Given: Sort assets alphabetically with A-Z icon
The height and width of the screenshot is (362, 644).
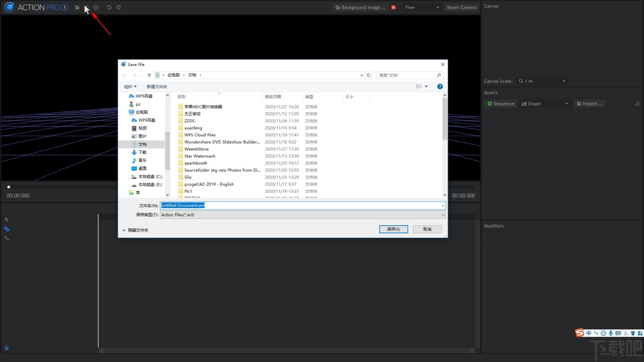Looking at the screenshot, I should pyautogui.click(x=637, y=103).
